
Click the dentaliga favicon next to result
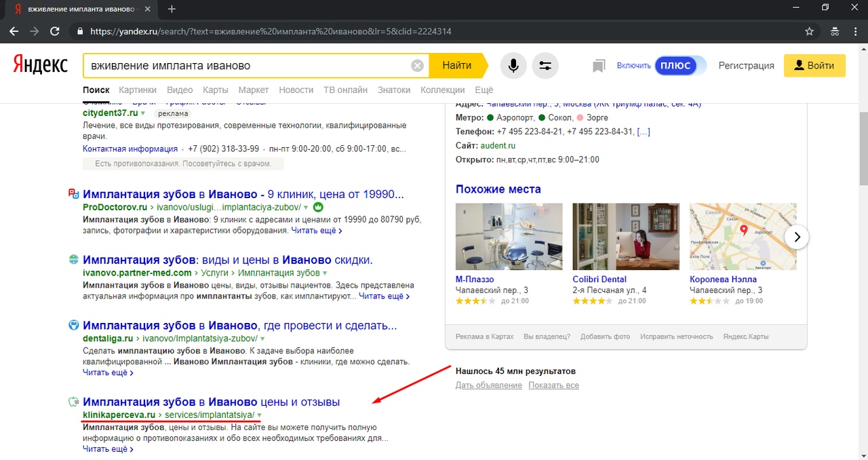[74, 325]
